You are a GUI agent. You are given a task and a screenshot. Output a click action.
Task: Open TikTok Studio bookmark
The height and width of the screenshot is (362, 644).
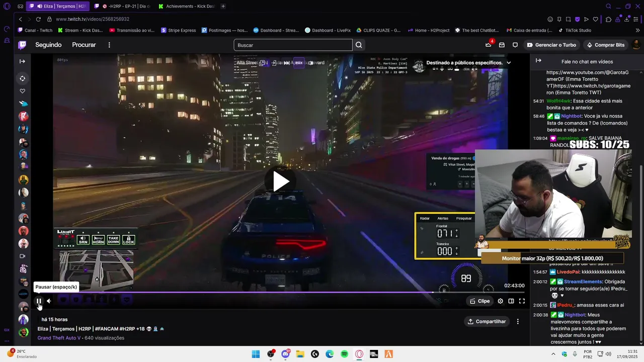[x=575, y=30]
